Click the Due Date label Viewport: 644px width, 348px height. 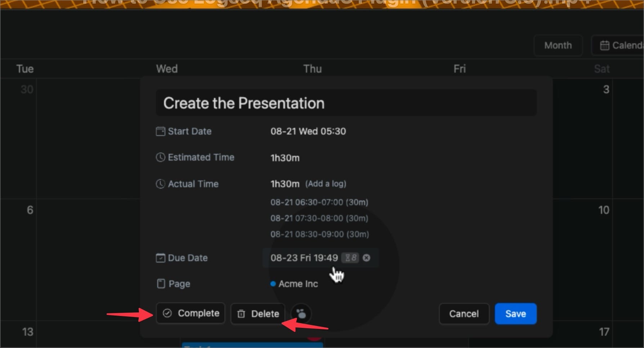click(x=188, y=258)
